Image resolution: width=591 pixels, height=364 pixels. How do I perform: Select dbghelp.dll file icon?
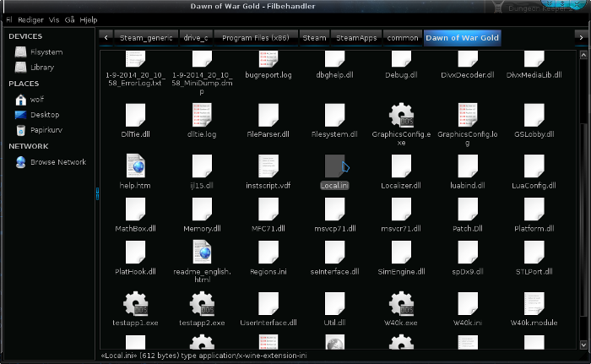coord(334,59)
